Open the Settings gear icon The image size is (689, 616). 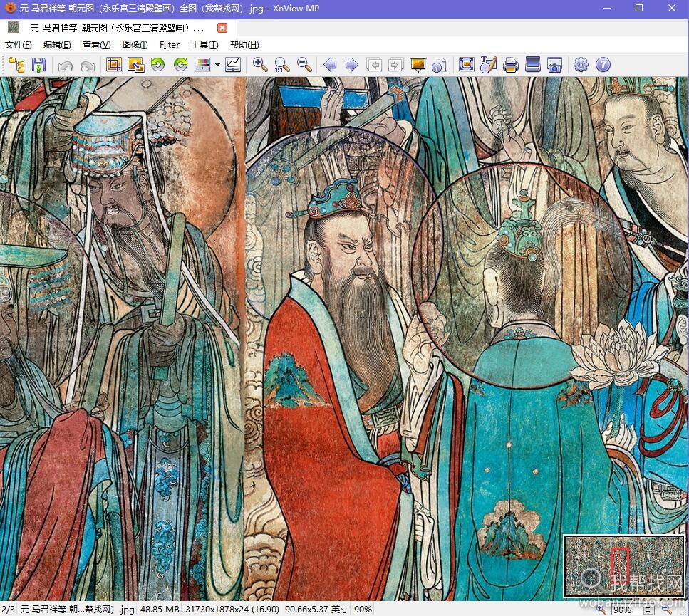coord(581,65)
